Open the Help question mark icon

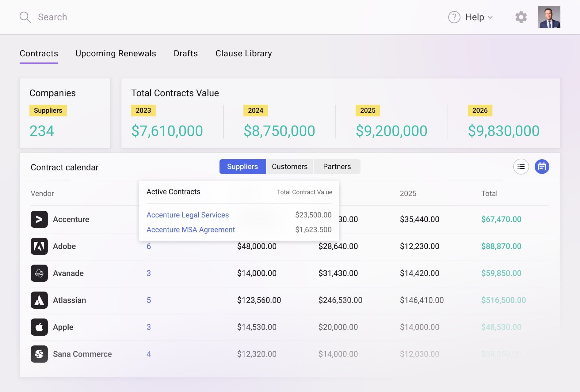454,17
